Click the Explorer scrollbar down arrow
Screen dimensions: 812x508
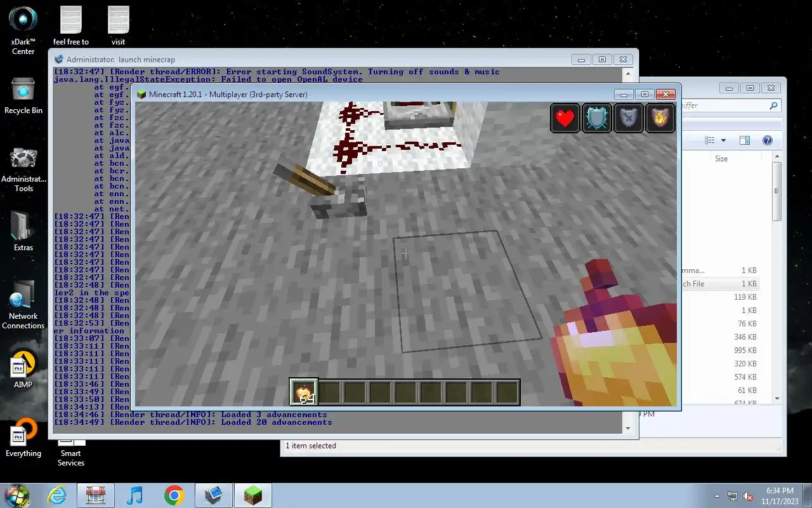pyautogui.click(x=777, y=398)
